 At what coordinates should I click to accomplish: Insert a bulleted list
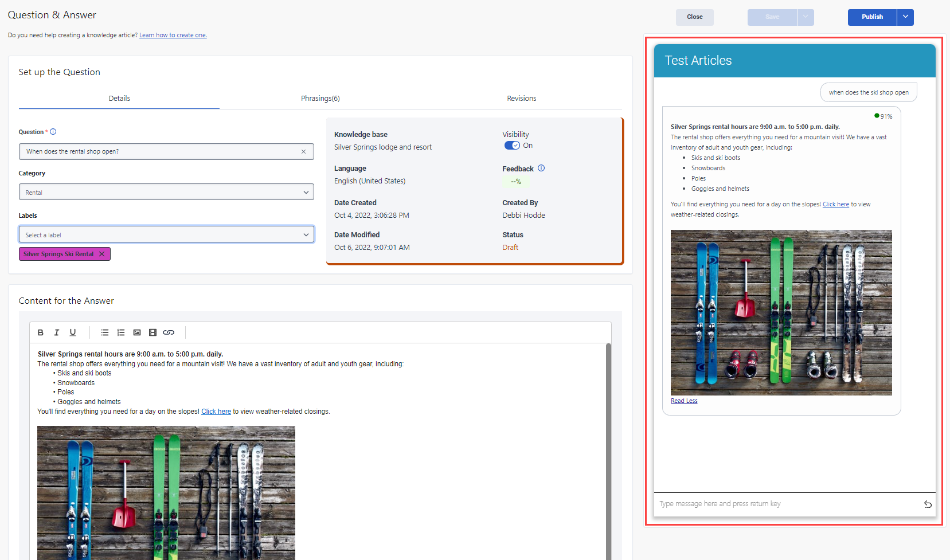point(104,332)
